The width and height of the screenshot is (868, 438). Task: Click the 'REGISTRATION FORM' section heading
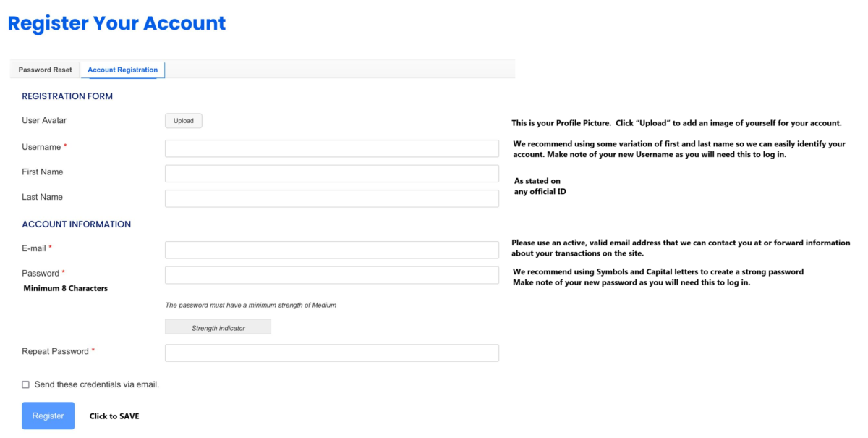pyautogui.click(x=67, y=96)
